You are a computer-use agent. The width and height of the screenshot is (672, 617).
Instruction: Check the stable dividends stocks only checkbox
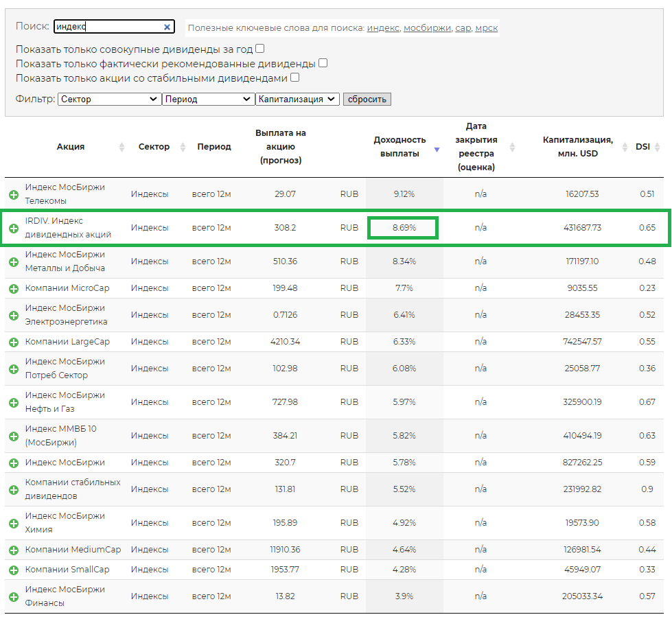coord(294,78)
